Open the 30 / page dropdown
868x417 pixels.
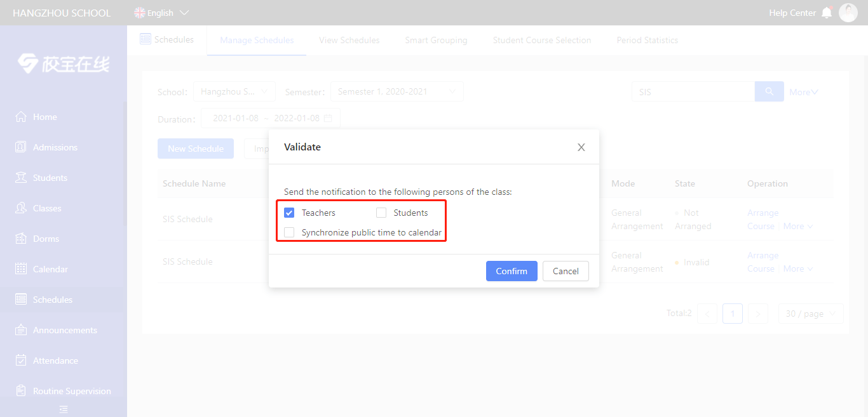coord(811,314)
